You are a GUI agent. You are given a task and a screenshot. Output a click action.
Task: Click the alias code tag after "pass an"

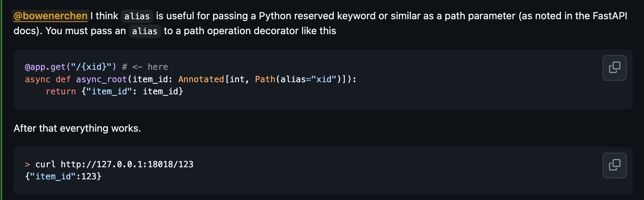144,31
